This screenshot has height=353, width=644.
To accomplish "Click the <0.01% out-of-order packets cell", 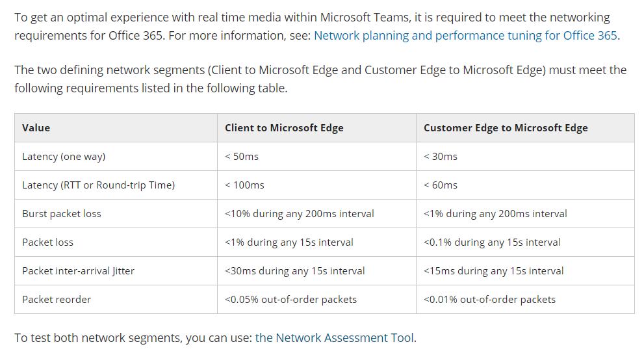I will (x=489, y=300).
